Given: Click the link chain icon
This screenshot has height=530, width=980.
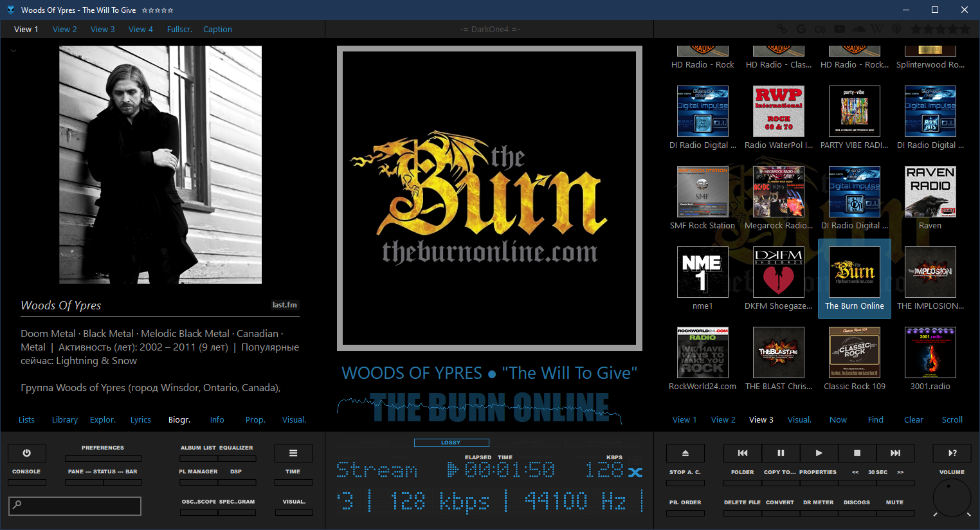Looking at the screenshot, I should point(782,29).
